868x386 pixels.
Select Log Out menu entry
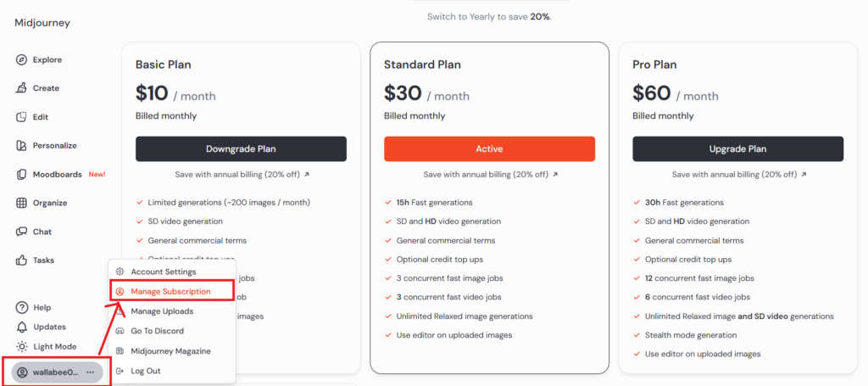tap(138, 371)
